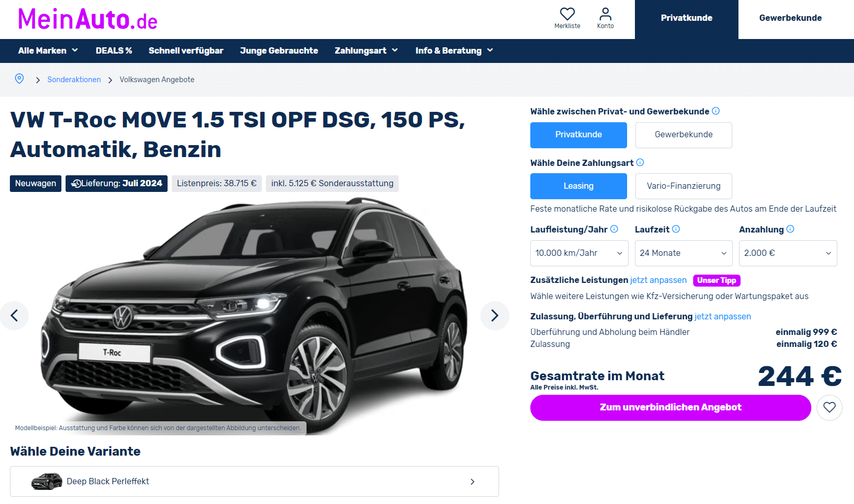
Task: Choose Vario-Finanzierung payment type
Action: tap(684, 186)
